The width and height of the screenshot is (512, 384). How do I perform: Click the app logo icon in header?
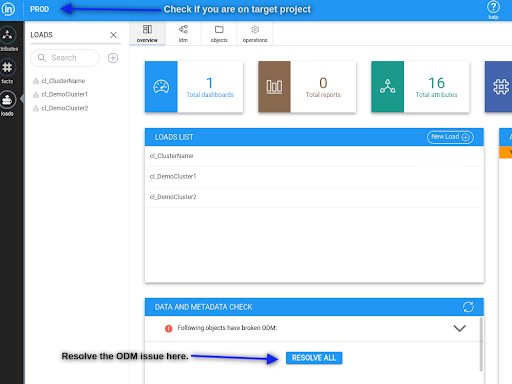pos(8,9)
